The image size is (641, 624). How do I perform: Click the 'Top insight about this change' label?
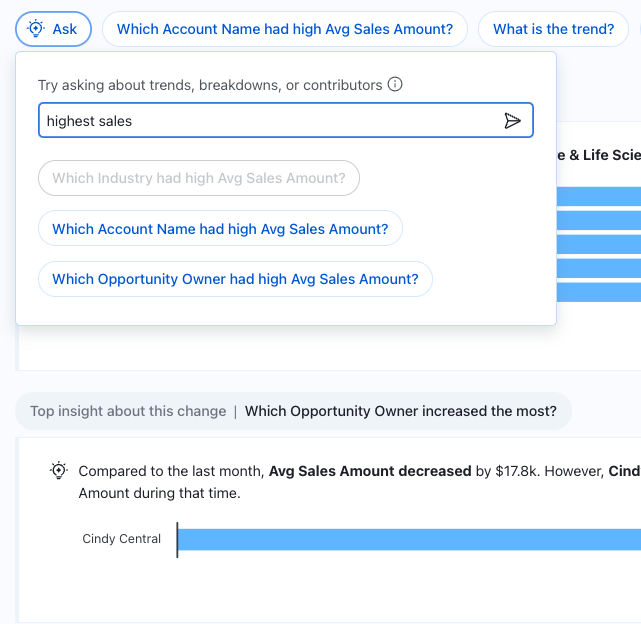point(128,411)
